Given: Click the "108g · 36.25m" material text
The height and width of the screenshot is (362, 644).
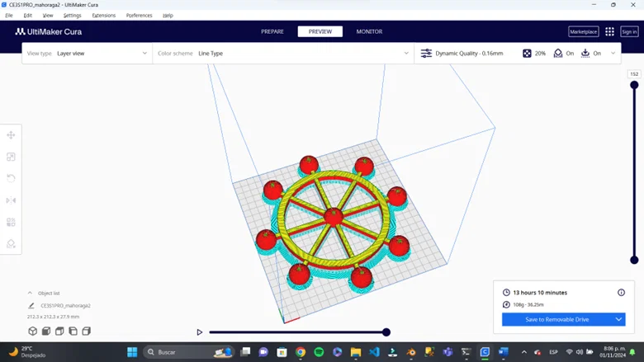Looking at the screenshot, I should point(528,304).
